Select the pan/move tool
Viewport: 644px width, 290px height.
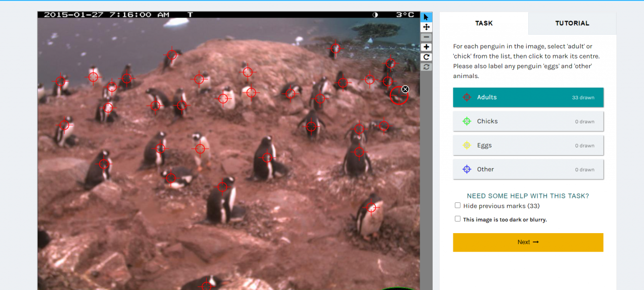pos(426,27)
